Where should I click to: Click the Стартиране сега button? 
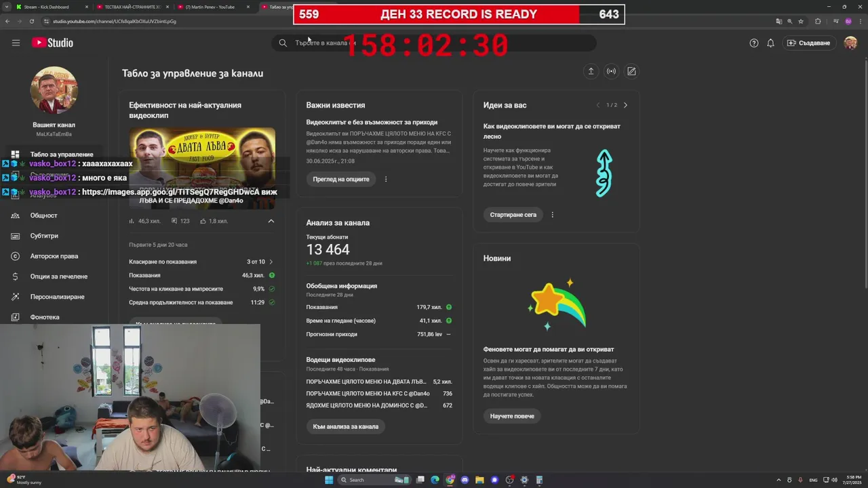513,215
